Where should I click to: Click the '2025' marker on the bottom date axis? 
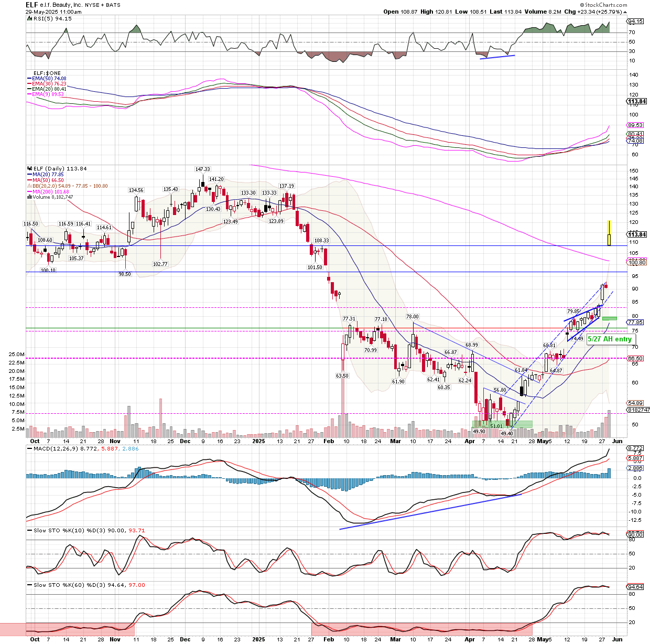[x=258, y=442]
